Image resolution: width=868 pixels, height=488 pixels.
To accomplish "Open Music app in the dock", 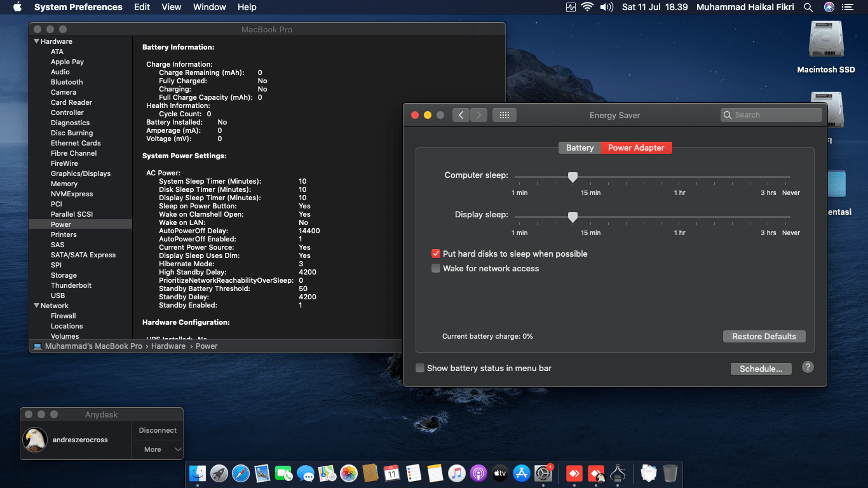I will click(x=457, y=473).
